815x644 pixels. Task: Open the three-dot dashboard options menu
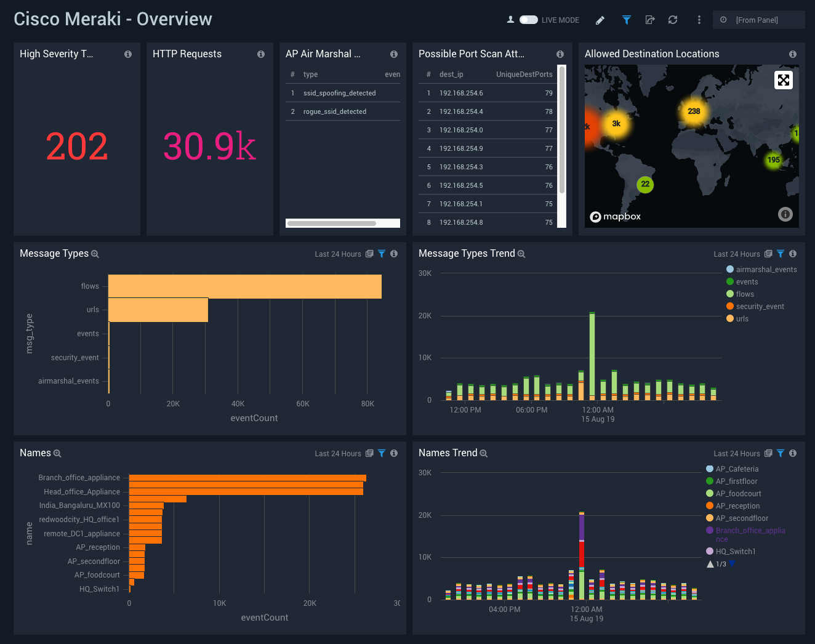point(699,20)
